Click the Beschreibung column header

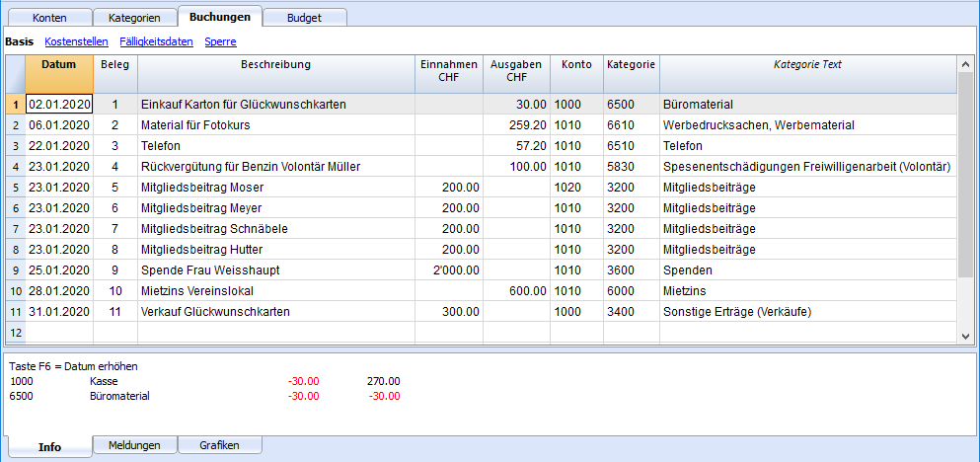276,74
